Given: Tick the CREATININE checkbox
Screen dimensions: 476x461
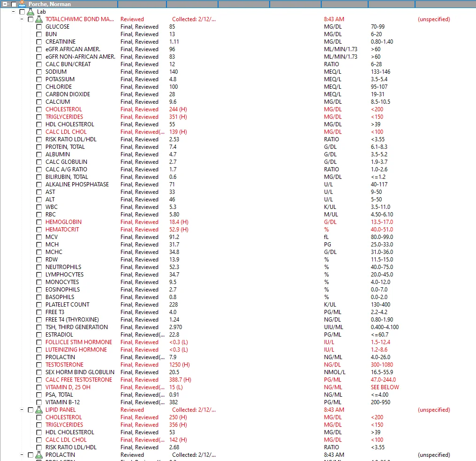Looking at the screenshot, I should (39, 42).
